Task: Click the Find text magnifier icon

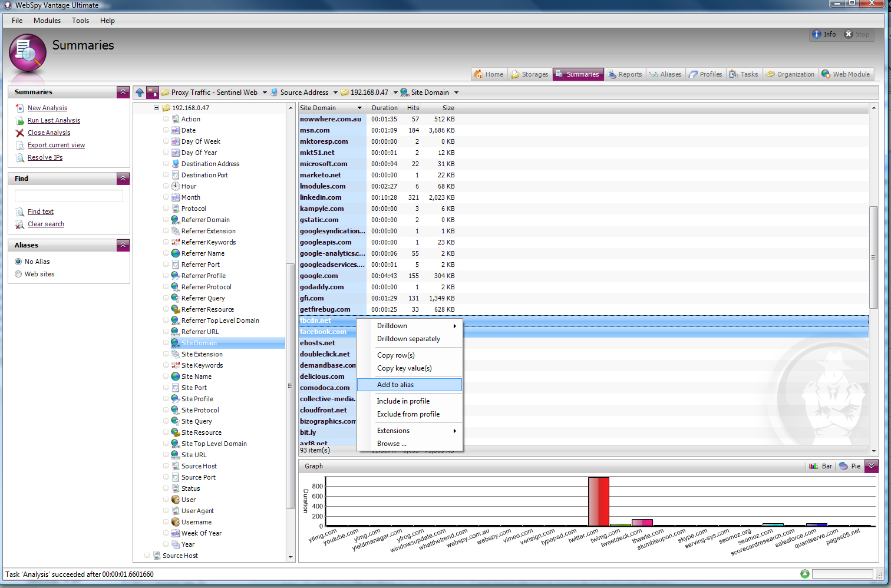Action: click(20, 212)
